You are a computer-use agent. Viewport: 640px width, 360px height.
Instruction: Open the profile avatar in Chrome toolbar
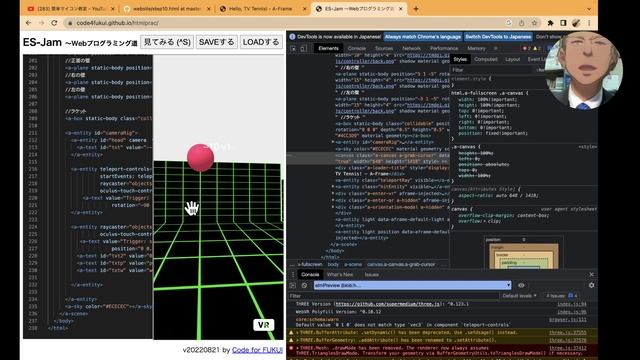pyautogui.click(x=576, y=23)
